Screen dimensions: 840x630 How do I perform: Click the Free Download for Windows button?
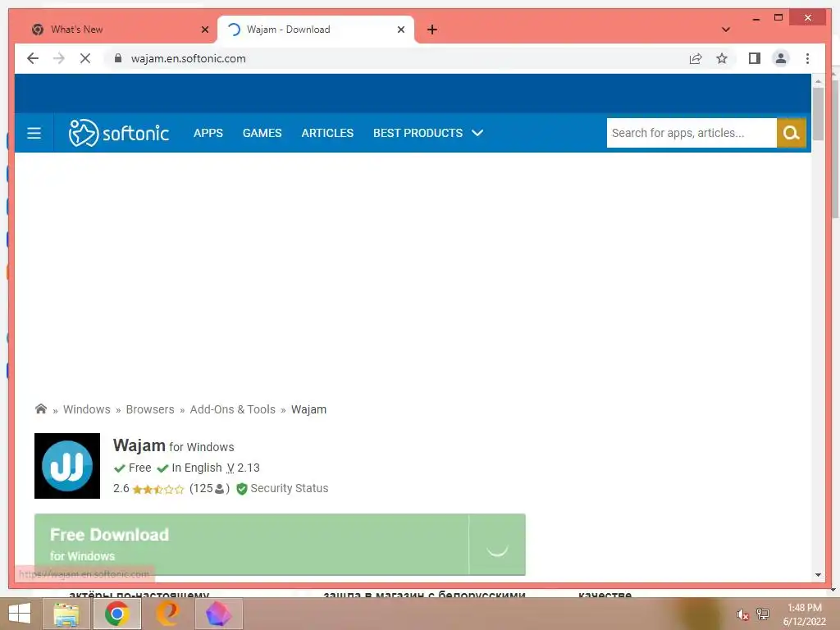click(280, 545)
